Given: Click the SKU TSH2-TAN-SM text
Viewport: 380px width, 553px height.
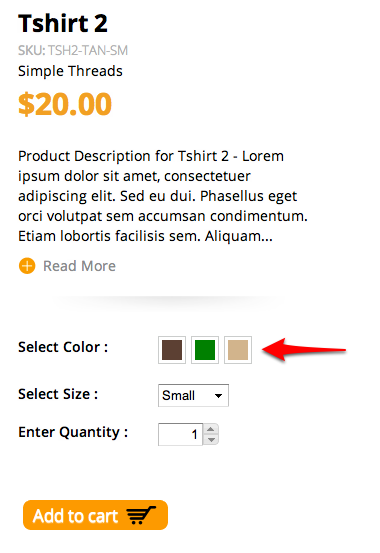Looking at the screenshot, I should (x=73, y=50).
